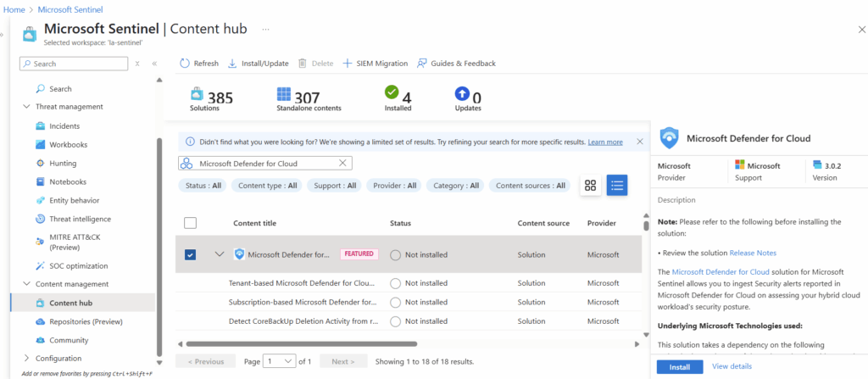The image size is (868, 379).
Task: Open Incidents in the sidebar
Action: (64, 125)
